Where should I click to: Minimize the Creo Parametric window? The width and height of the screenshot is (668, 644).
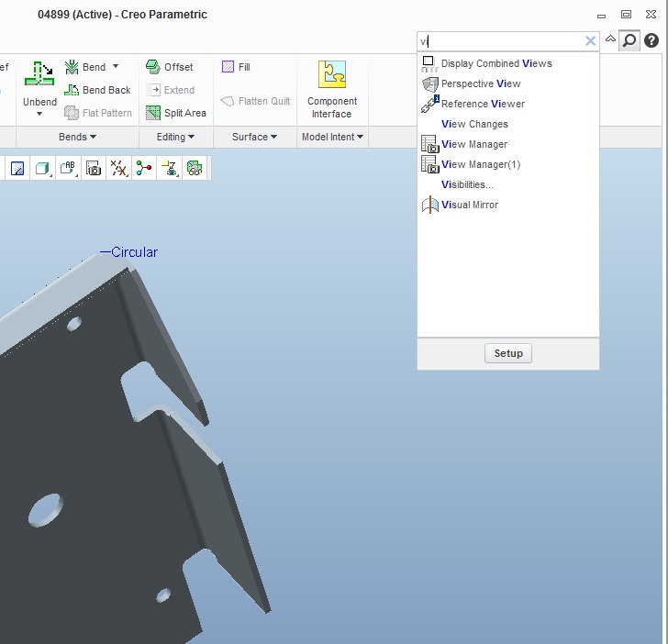coord(601,15)
